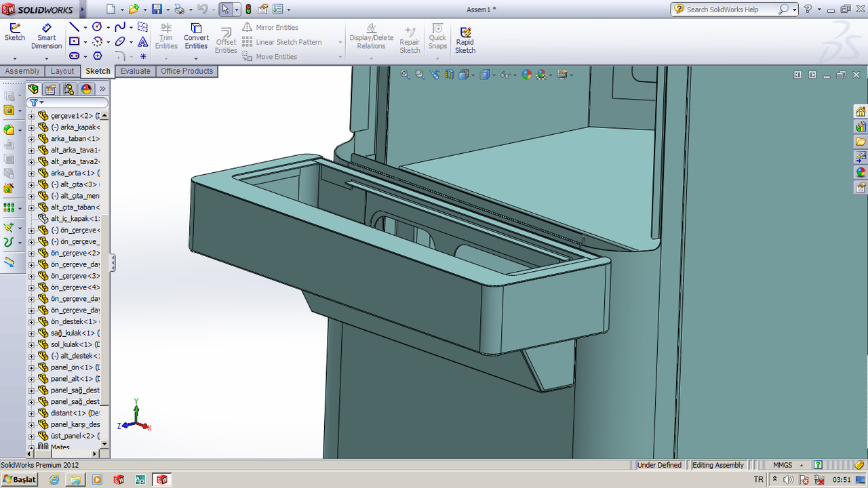This screenshot has width=868, height=488.
Task: Open the Save dropdown arrow
Action: click(167, 9)
